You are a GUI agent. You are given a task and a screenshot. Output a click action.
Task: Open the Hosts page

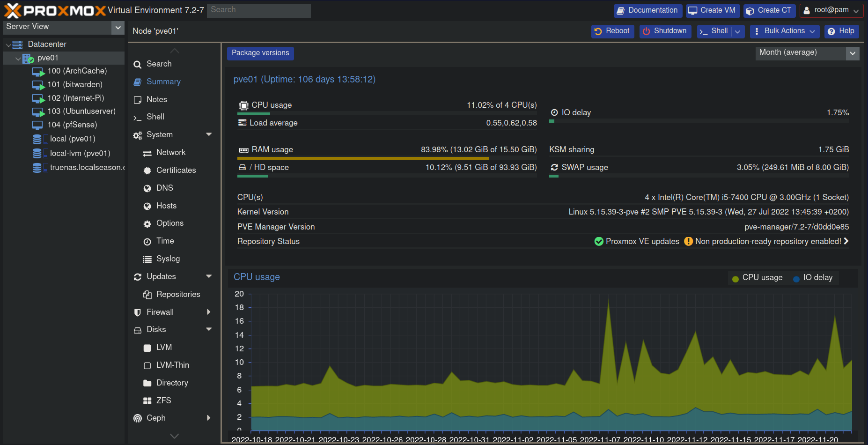click(x=166, y=206)
